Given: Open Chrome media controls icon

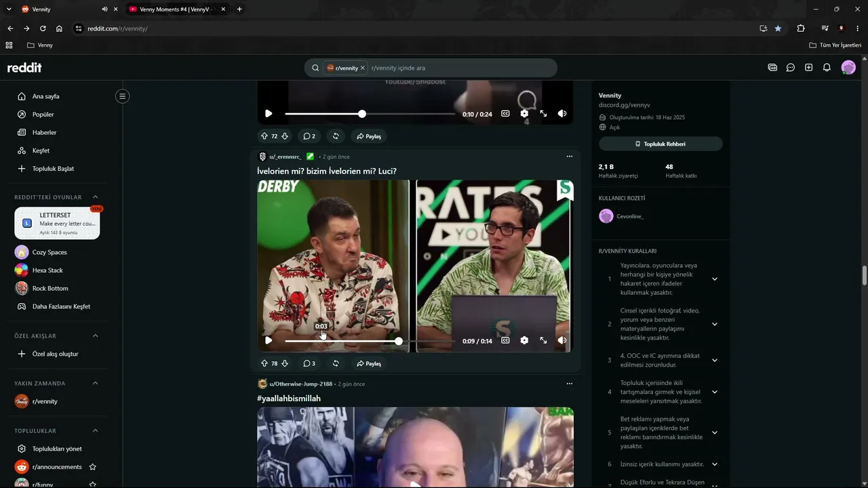Looking at the screenshot, I should point(825,28).
